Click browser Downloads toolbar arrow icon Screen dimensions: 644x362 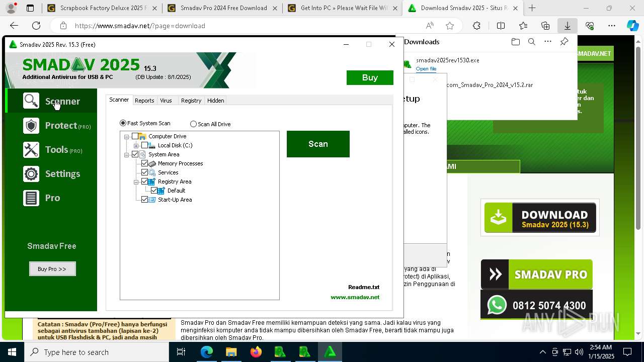pyautogui.click(x=567, y=26)
